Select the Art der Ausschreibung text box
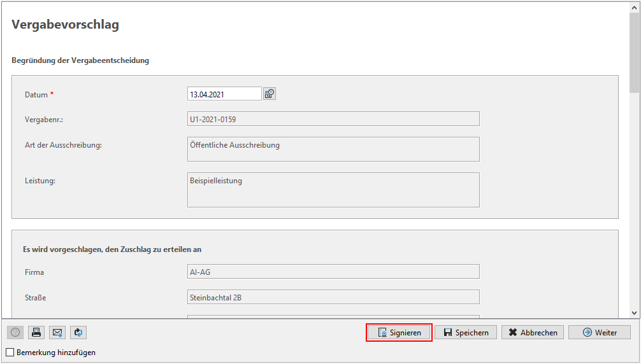The image size is (641, 364). pos(333,149)
